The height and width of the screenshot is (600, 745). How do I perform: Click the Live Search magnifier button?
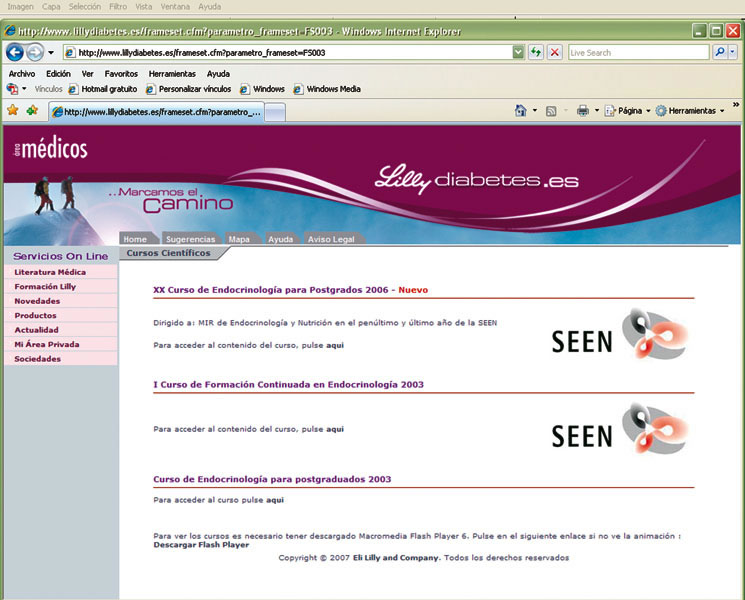tap(719, 52)
